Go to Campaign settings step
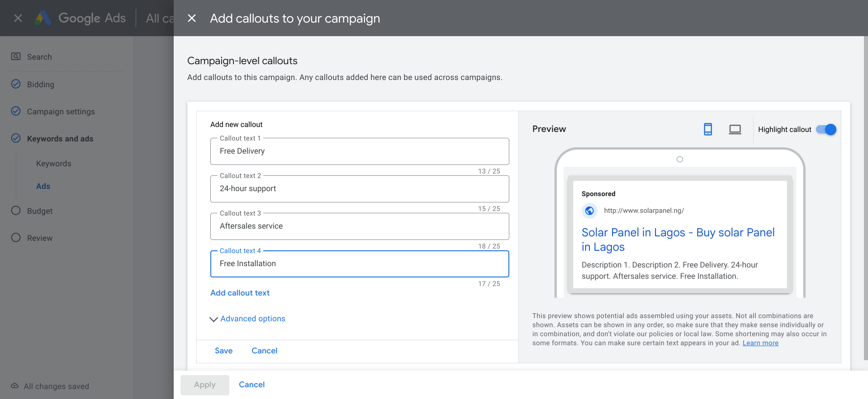The image size is (868, 399). (61, 112)
